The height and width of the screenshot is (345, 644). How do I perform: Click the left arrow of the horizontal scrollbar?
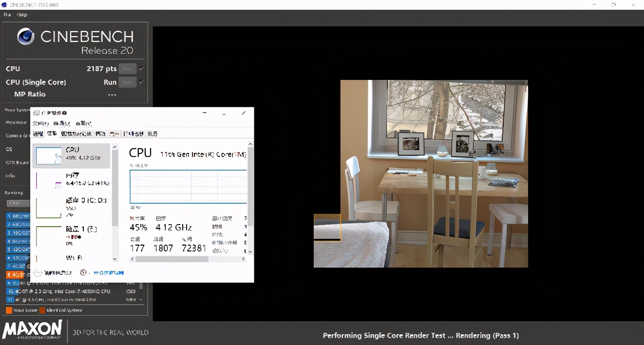132,259
